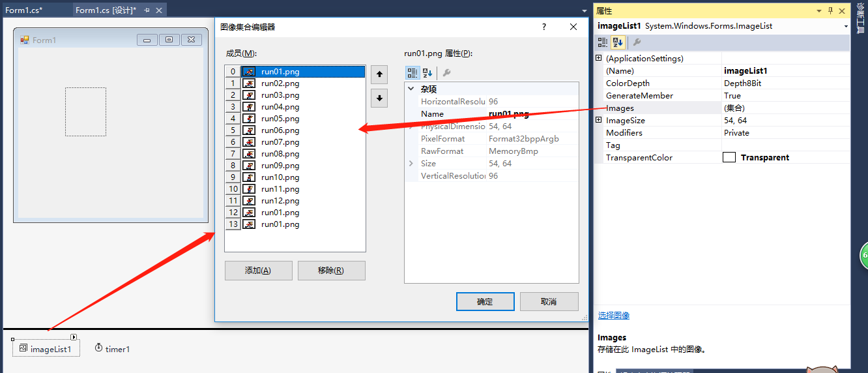Image resolution: width=868 pixels, height=373 pixels.
Task: Select the Images property row
Action: point(722,108)
